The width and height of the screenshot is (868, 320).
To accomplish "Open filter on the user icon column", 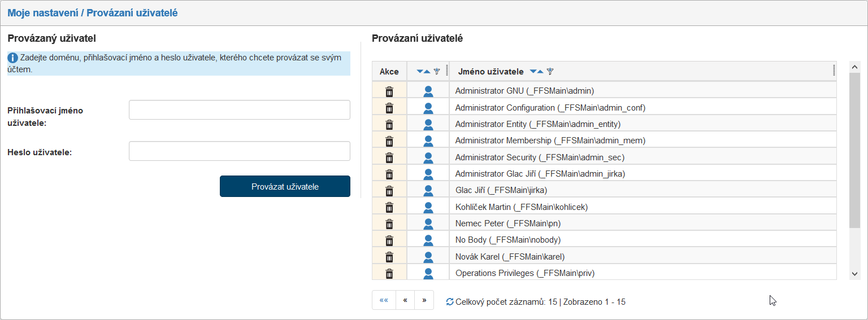I will 436,72.
